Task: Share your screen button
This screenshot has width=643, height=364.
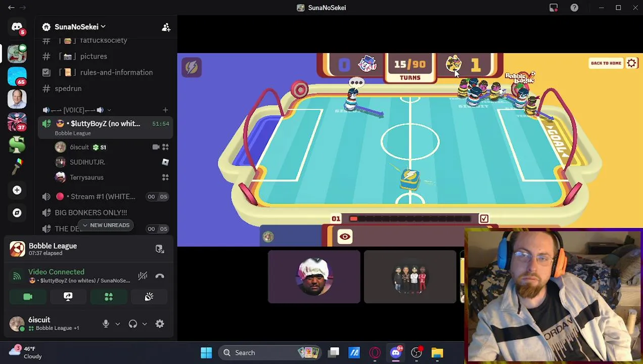Action: [68, 297]
